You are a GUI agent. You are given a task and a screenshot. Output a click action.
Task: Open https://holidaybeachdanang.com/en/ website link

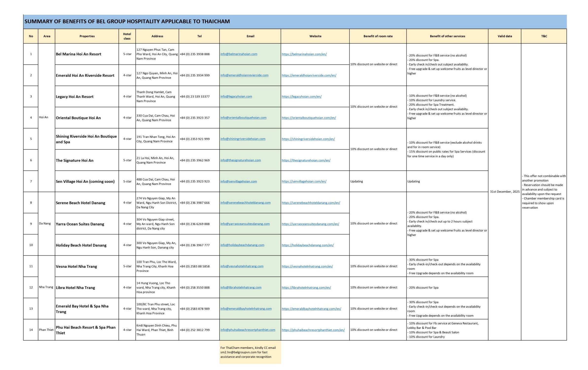click(x=308, y=245)
